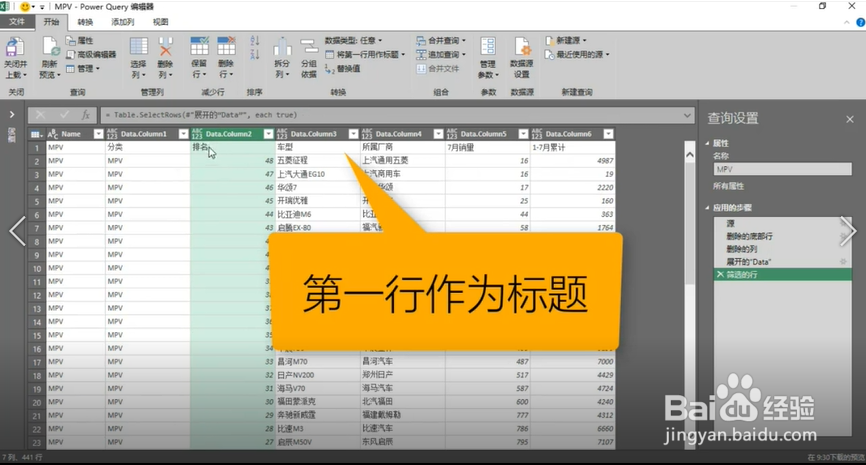Click Replace Values (替换值)

343,68
